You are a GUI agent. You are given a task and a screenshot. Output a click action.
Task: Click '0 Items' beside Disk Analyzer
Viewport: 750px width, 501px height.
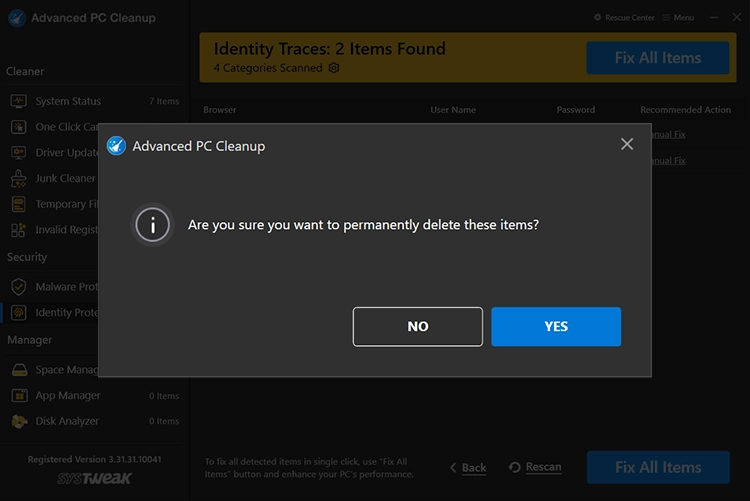(164, 422)
